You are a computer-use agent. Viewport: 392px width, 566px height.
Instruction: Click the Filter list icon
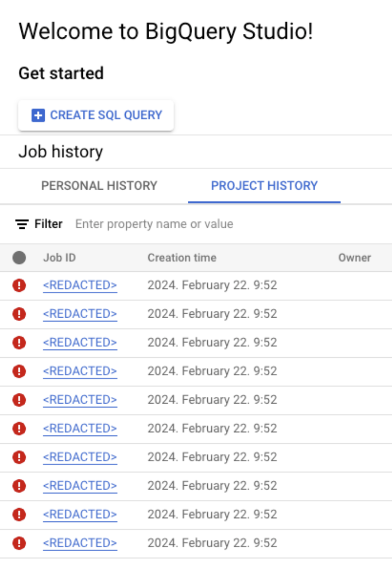22,224
